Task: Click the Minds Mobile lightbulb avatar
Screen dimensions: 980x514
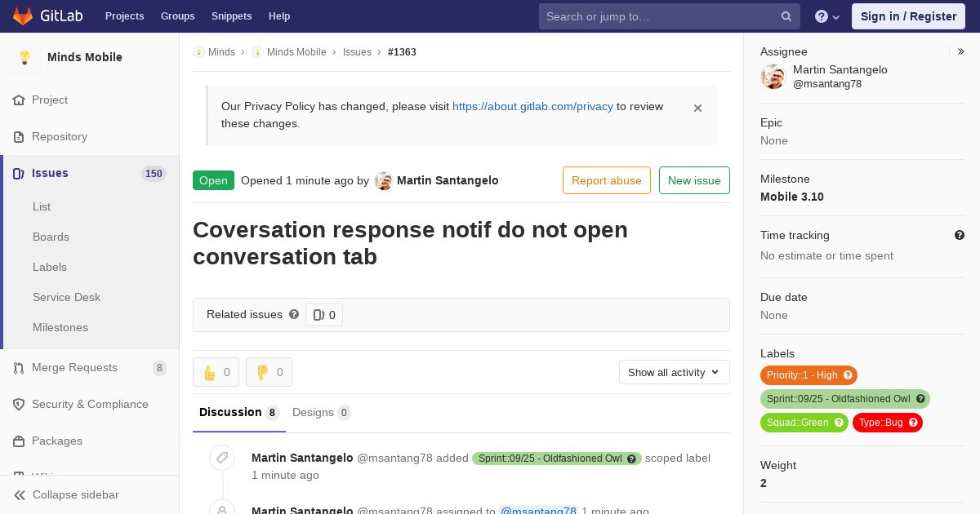Action: coord(24,57)
